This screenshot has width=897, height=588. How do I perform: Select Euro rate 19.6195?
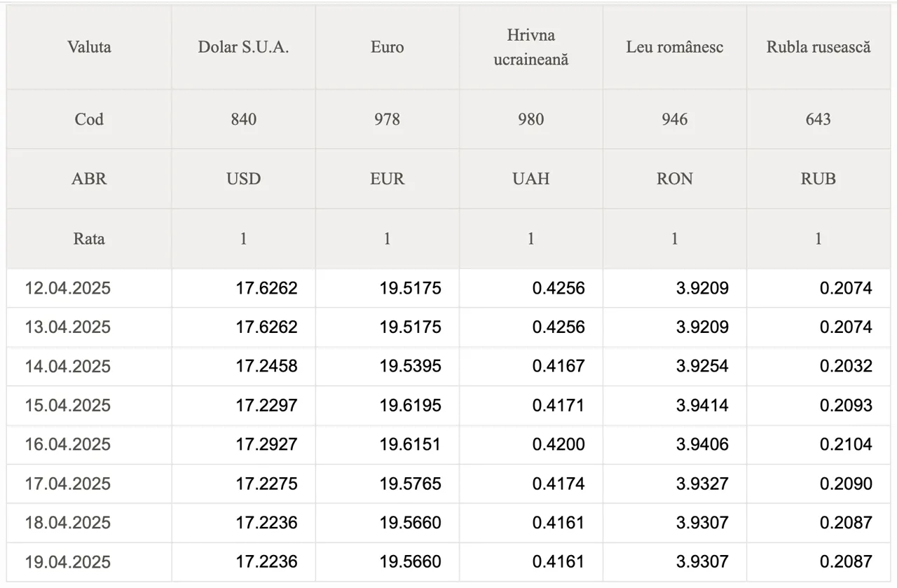(410, 405)
